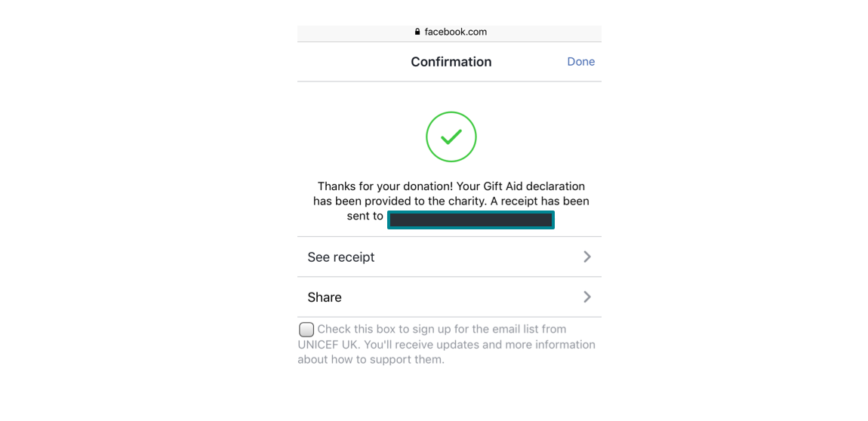Tap Done in the header
868x421 pixels.
580,62
